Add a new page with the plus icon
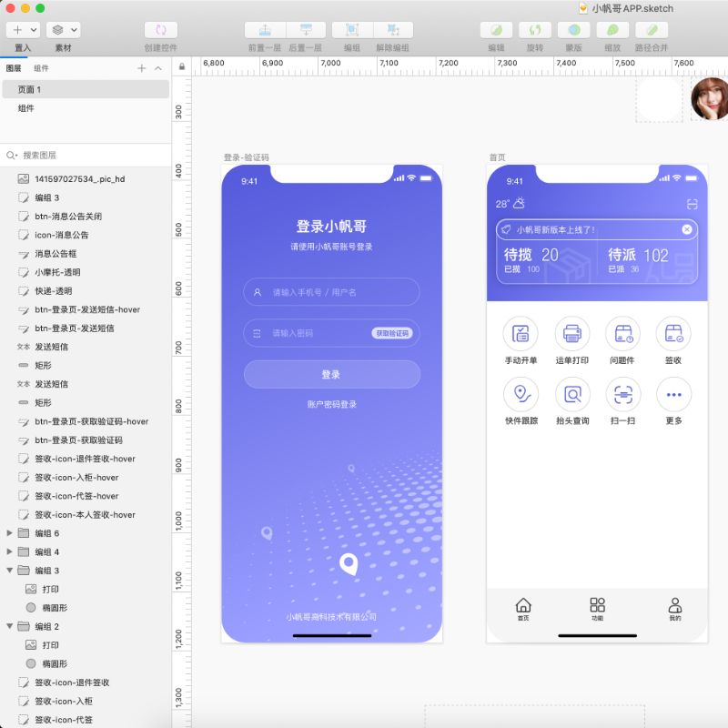Image resolution: width=728 pixels, height=728 pixels. [x=141, y=68]
